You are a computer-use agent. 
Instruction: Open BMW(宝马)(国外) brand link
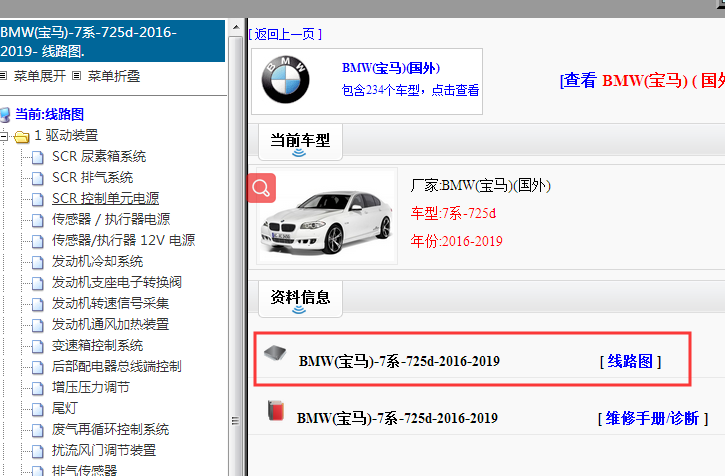tap(391, 68)
